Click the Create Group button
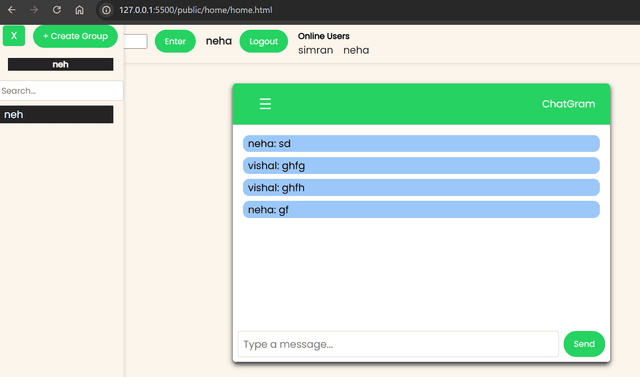This screenshot has height=377, width=640. point(76,36)
